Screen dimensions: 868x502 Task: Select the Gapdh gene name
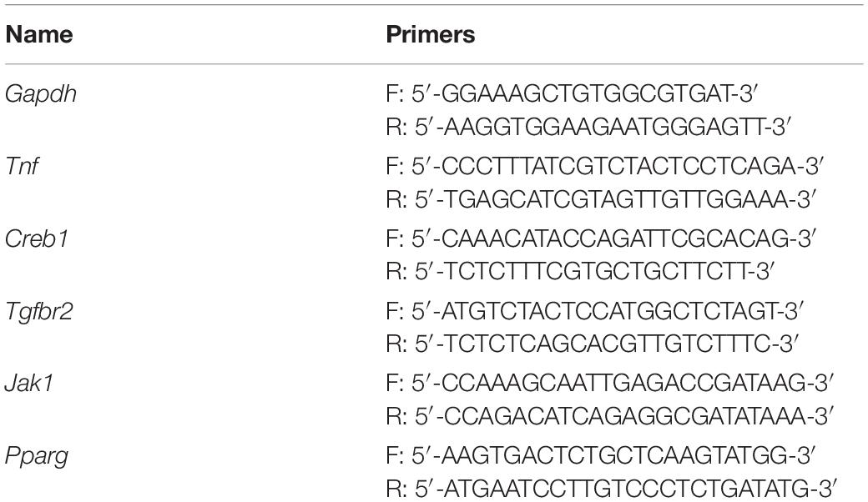[40, 94]
